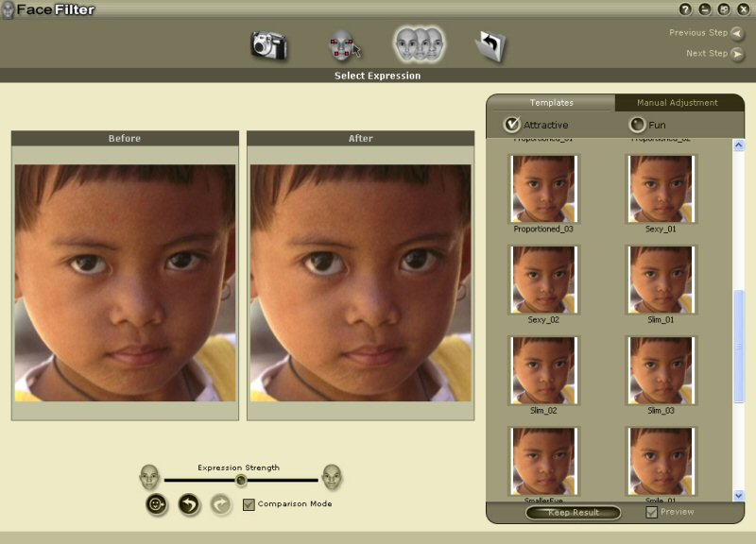756x544 pixels.
Task: Select the Attractive template category
Action: click(x=512, y=125)
